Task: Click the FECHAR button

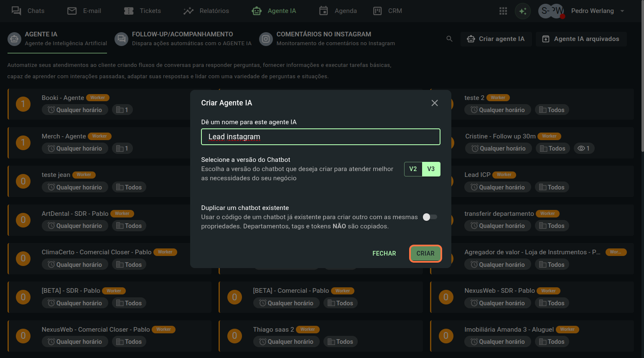Action: pos(384,253)
